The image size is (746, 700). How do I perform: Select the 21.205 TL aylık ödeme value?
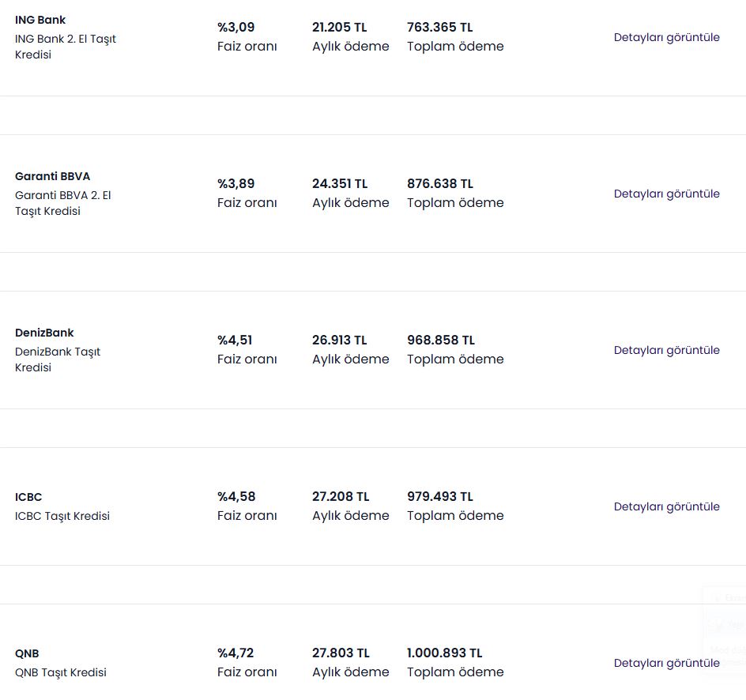pos(340,28)
